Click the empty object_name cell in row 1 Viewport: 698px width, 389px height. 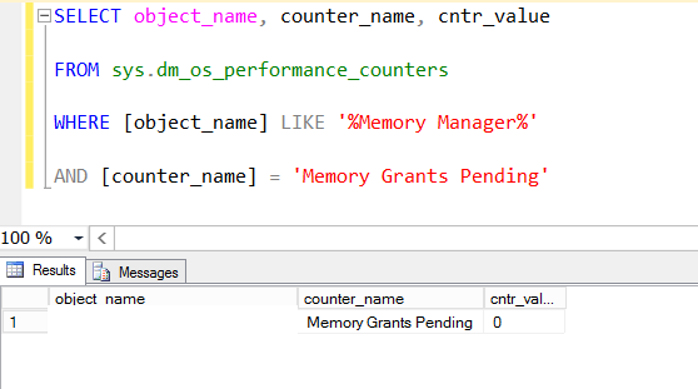coord(173,322)
